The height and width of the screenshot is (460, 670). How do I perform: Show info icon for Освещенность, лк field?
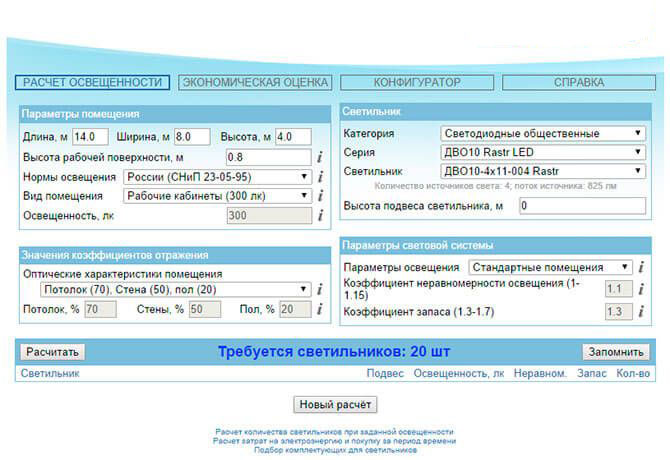point(320,215)
